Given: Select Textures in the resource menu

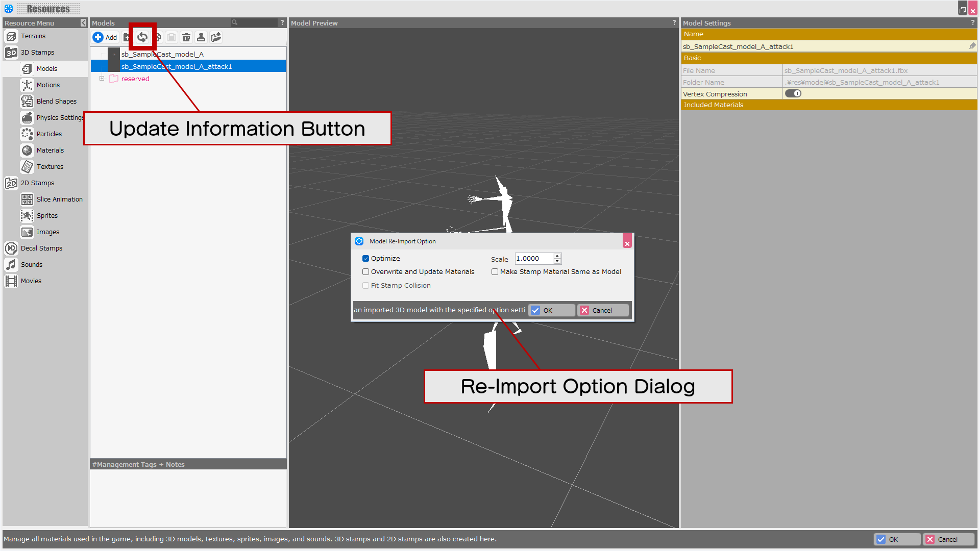Looking at the screenshot, I should pos(50,167).
